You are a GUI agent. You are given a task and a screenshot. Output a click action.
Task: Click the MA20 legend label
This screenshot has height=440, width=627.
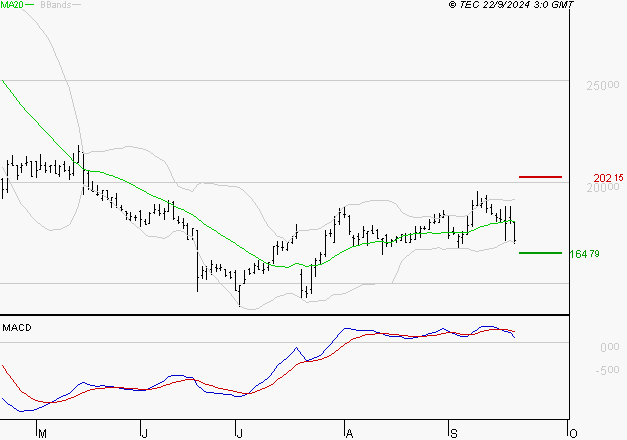[12, 5]
